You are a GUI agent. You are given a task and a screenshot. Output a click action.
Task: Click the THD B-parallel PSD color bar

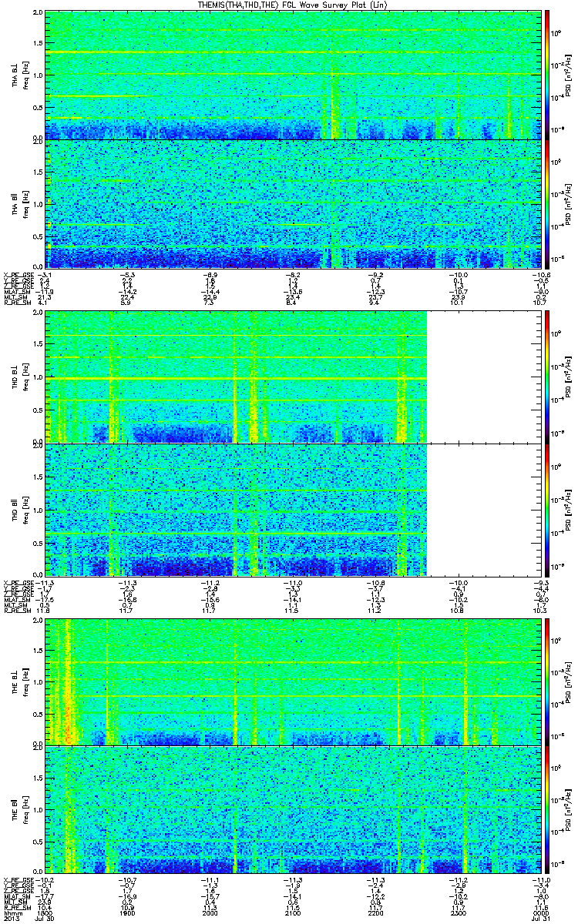(548, 510)
